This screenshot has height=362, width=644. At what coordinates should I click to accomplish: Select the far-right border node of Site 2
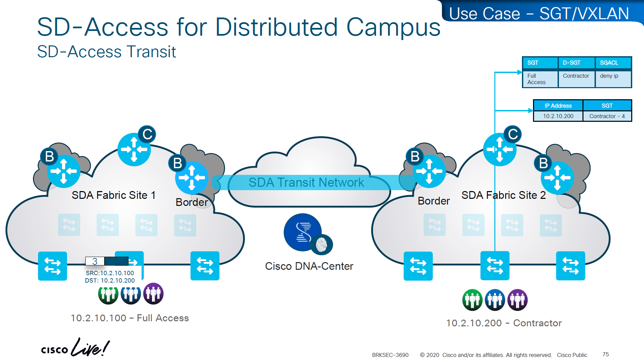click(557, 177)
